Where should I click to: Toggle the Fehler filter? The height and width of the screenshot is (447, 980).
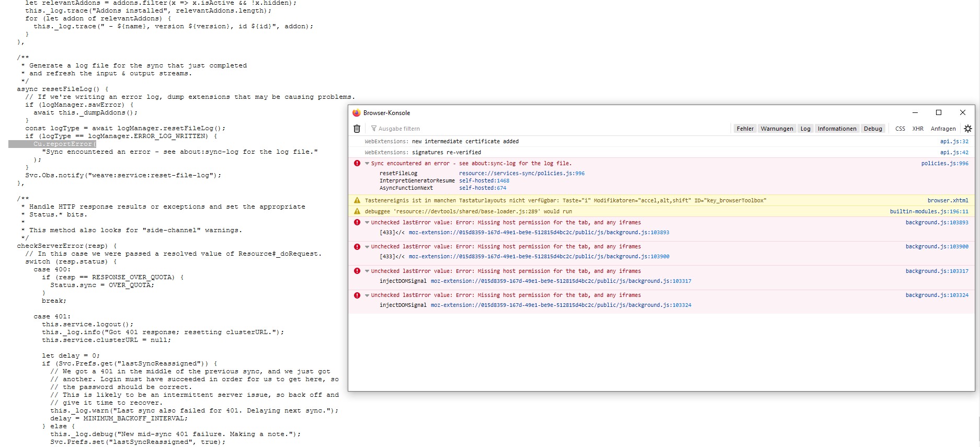pyautogui.click(x=745, y=129)
